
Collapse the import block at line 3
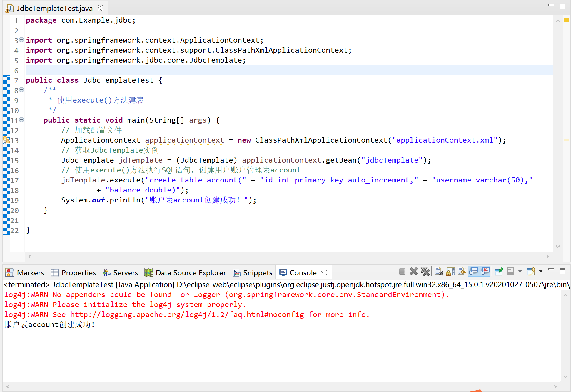[21, 40]
